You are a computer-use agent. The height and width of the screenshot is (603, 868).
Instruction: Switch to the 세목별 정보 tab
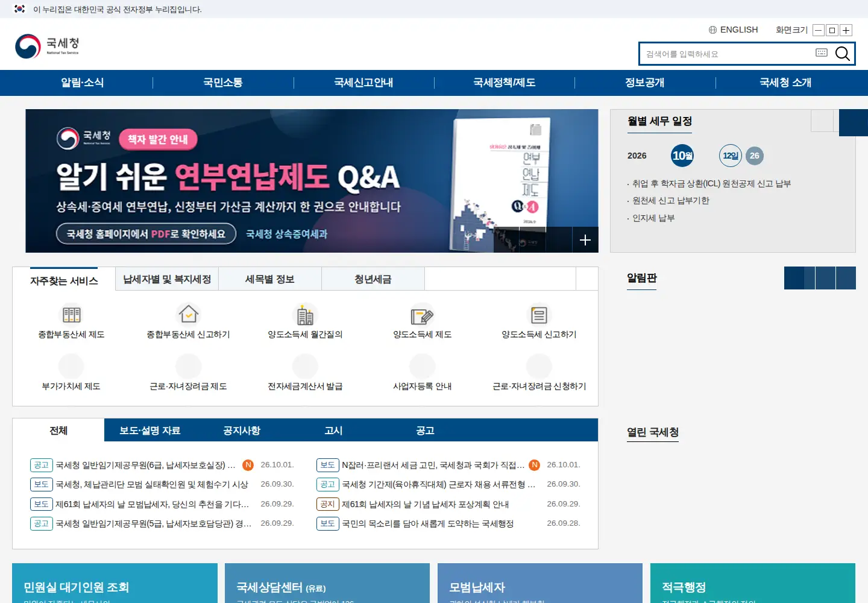(x=270, y=279)
